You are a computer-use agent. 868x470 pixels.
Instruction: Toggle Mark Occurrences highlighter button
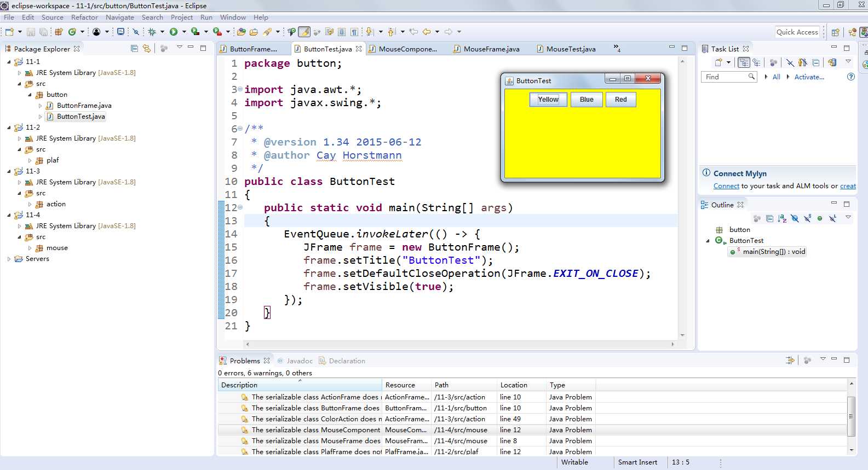tap(304, 32)
